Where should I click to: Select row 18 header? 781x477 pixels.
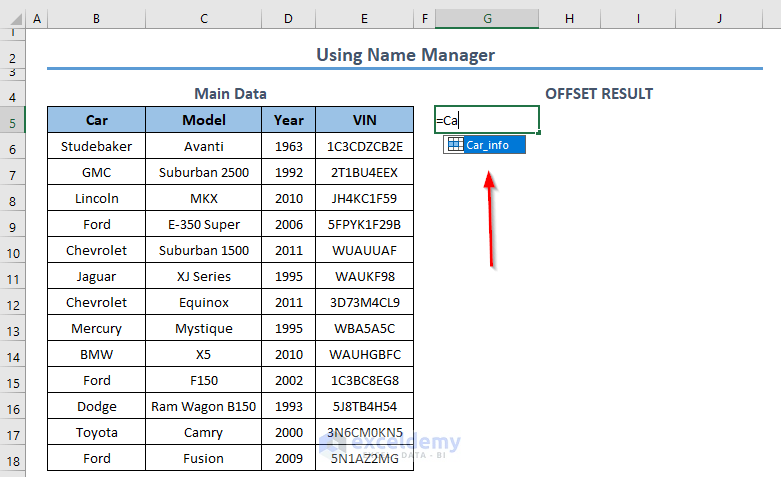(x=12, y=460)
